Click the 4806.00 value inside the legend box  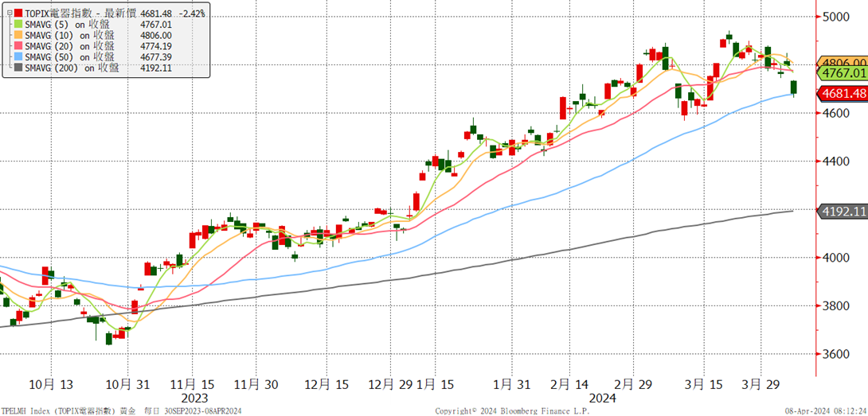pyautogui.click(x=156, y=35)
